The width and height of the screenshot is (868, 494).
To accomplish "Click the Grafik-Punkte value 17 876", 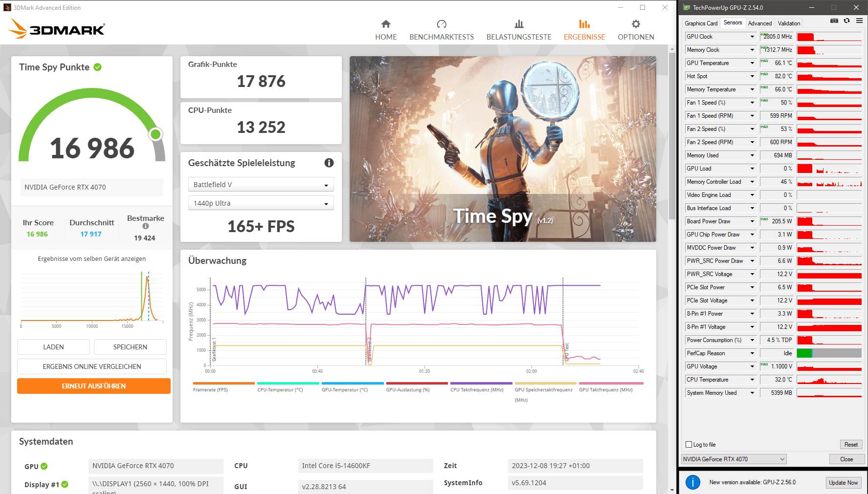I will coord(261,81).
